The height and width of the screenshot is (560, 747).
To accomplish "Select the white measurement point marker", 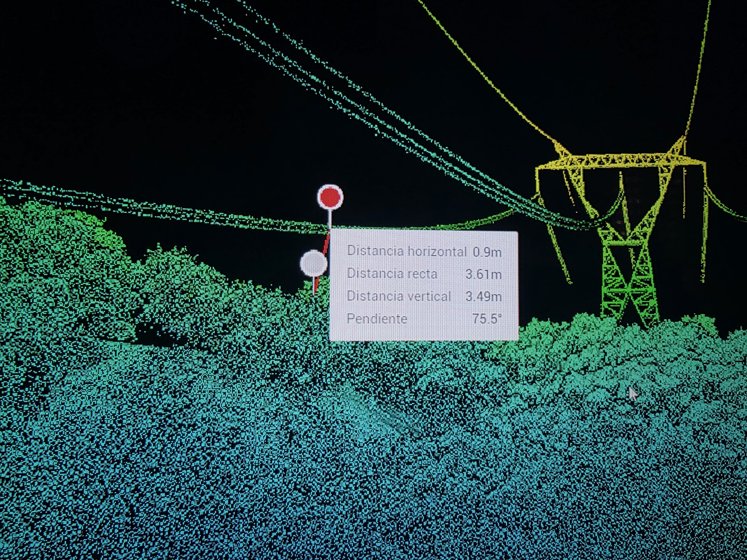I will click(313, 263).
